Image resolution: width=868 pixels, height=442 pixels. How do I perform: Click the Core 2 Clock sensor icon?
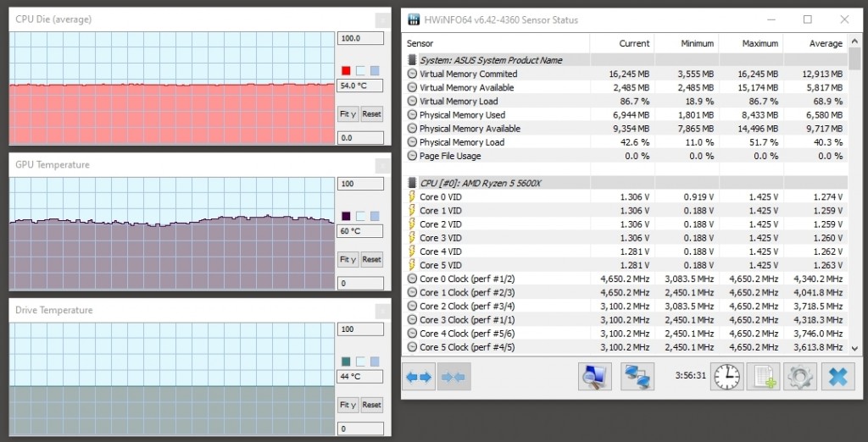(x=412, y=306)
